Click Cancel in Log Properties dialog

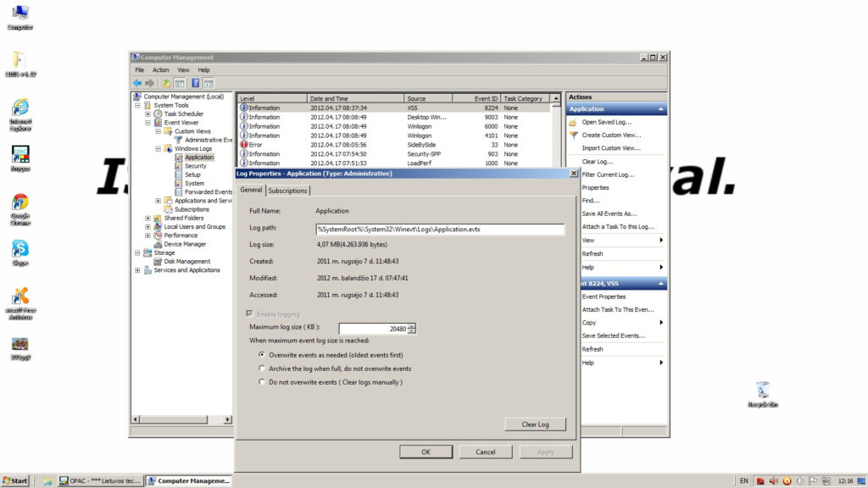coord(486,452)
